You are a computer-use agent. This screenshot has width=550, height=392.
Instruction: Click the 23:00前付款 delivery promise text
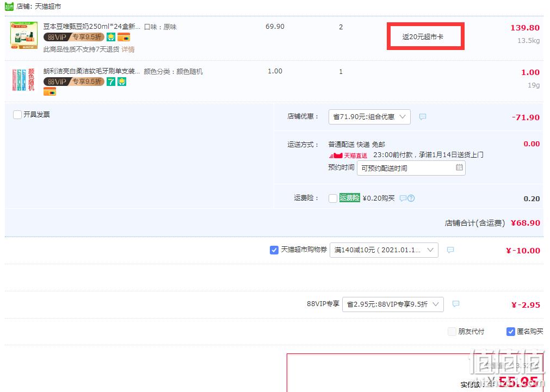click(x=428, y=155)
